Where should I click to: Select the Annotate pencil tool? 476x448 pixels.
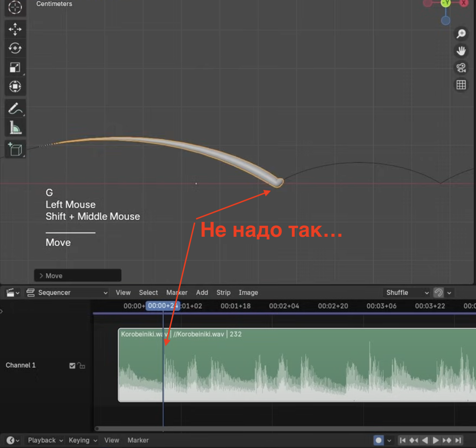(x=15, y=109)
